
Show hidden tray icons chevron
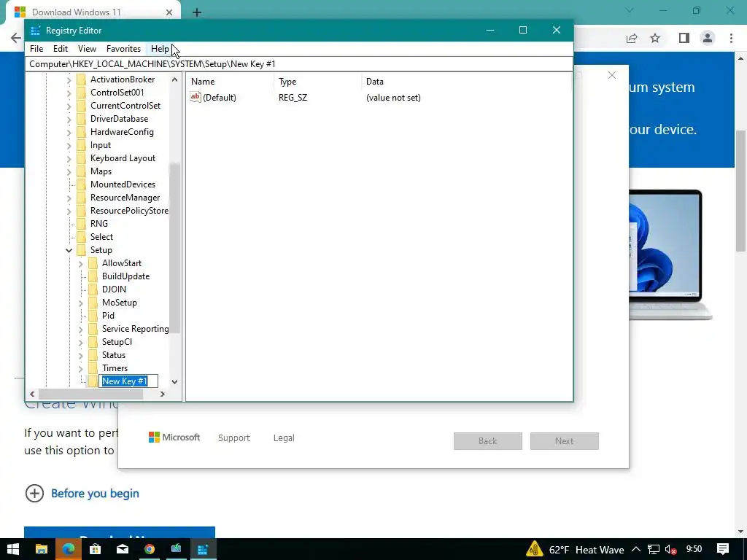(636, 550)
